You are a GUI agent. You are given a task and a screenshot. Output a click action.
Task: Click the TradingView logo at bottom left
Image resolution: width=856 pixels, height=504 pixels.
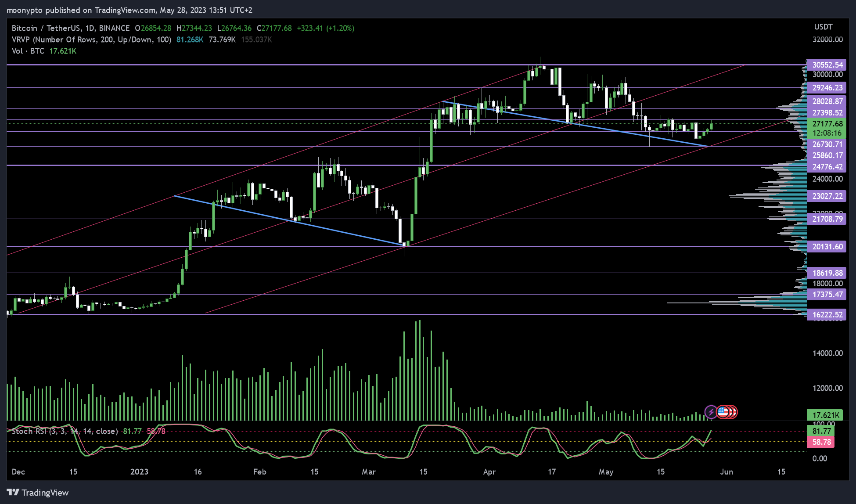click(x=38, y=493)
